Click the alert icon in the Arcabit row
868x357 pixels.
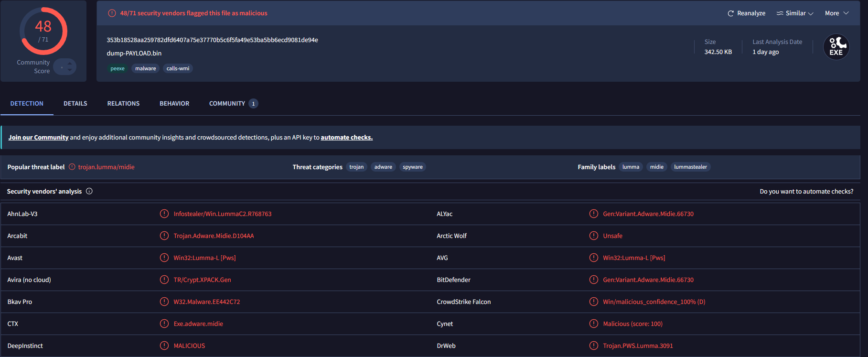pos(164,236)
